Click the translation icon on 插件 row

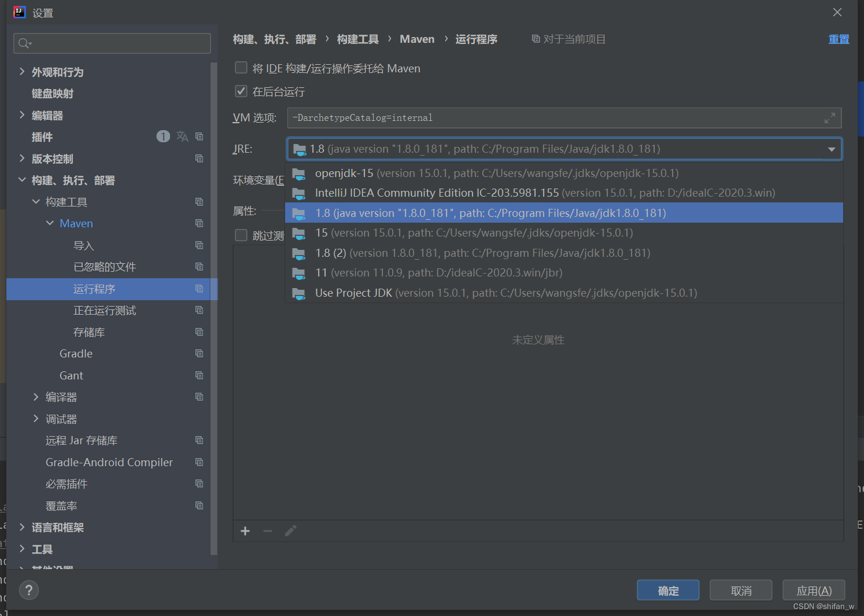tap(182, 137)
